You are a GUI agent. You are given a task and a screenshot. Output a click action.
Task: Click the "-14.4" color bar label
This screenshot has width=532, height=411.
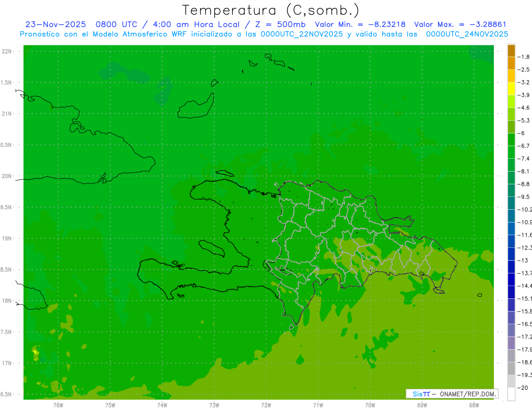click(524, 286)
